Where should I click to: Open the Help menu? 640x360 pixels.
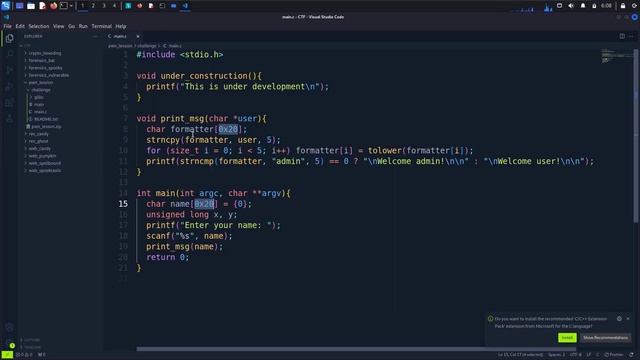click(121, 26)
